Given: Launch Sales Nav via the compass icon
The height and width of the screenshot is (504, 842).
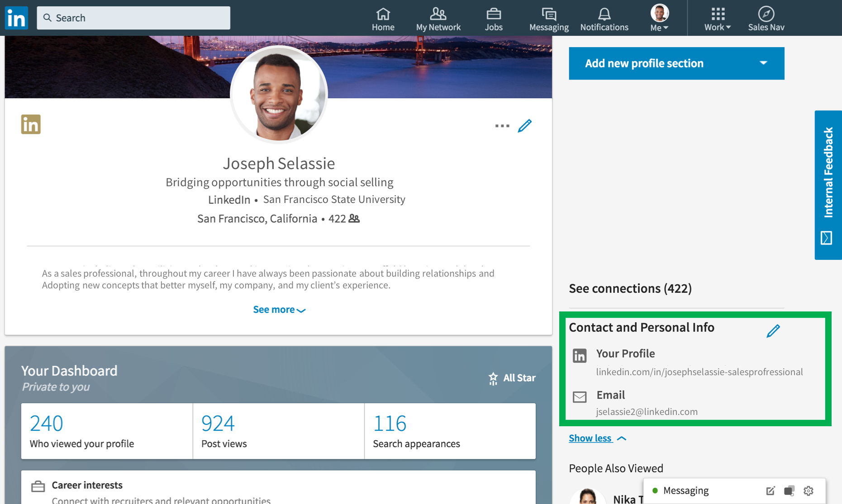Looking at the screenshot, I should (x=766, y=19).
